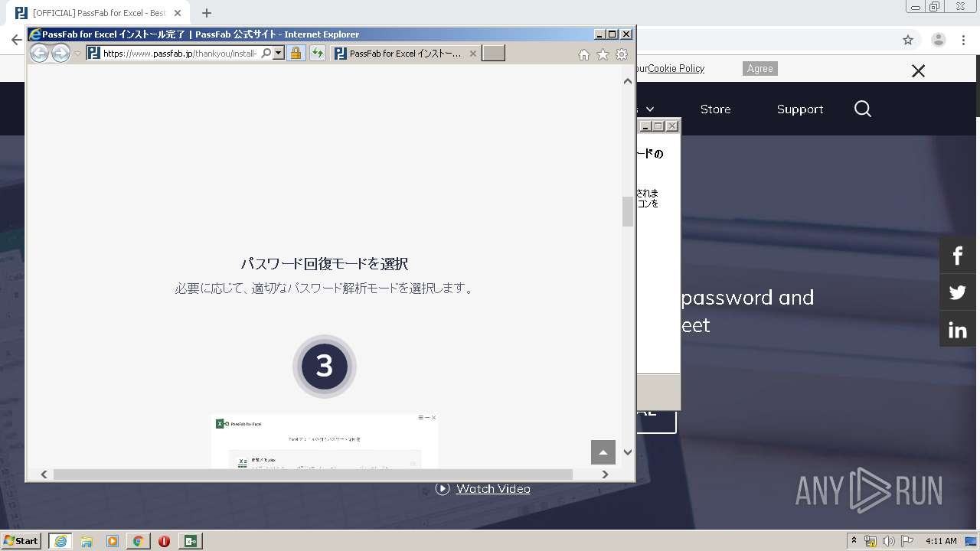980x551 pixels.
Task: Open the IE Home page icon
Action: 584,54
